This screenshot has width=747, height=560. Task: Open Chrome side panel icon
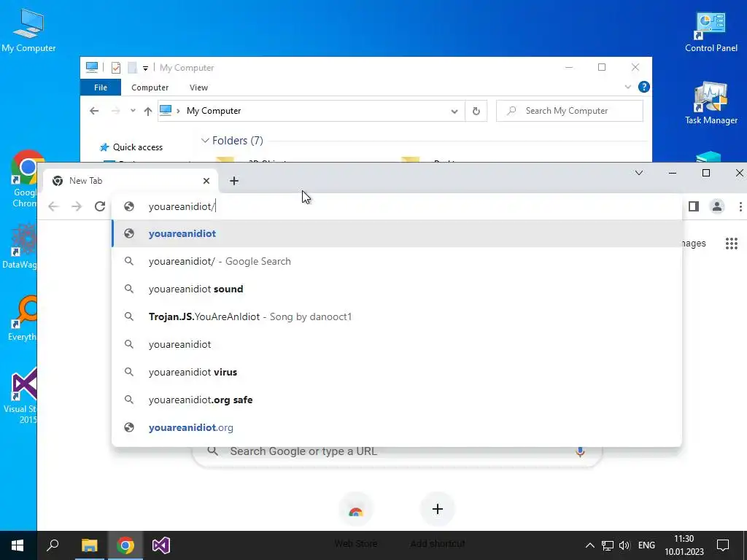pyautogui.click(x=694, y=206)
